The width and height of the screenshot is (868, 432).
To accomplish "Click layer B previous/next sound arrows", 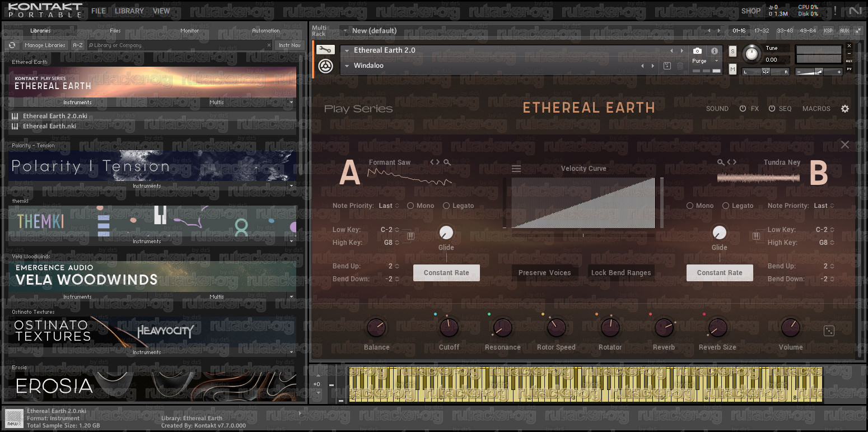I will pos(731,162).
